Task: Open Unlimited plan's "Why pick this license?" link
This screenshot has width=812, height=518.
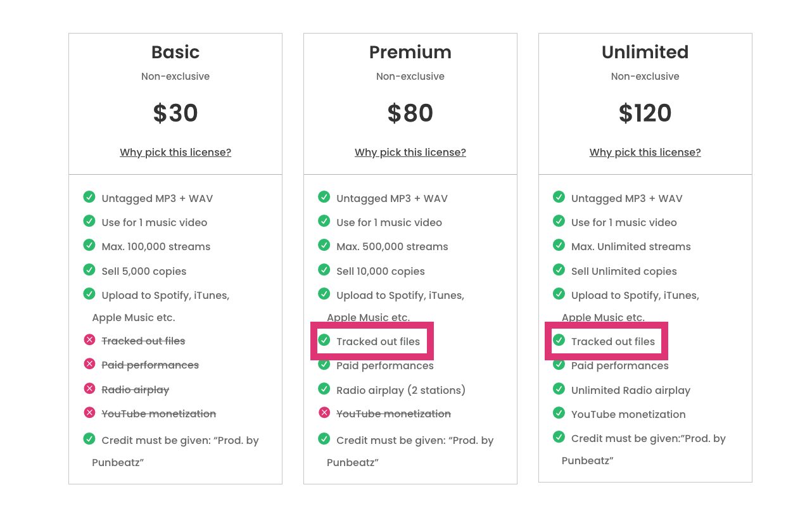Action: click(x=645, y=153)
